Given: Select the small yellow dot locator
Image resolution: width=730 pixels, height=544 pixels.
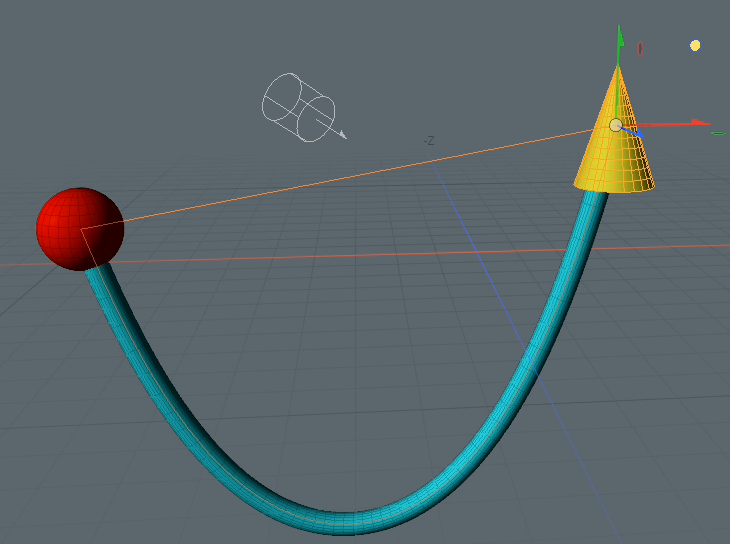Looking at the screenshot, I should tap(695, 45).
